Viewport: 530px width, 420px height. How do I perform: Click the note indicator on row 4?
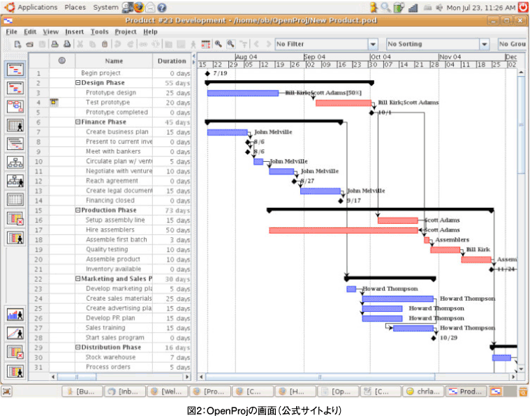54,103
